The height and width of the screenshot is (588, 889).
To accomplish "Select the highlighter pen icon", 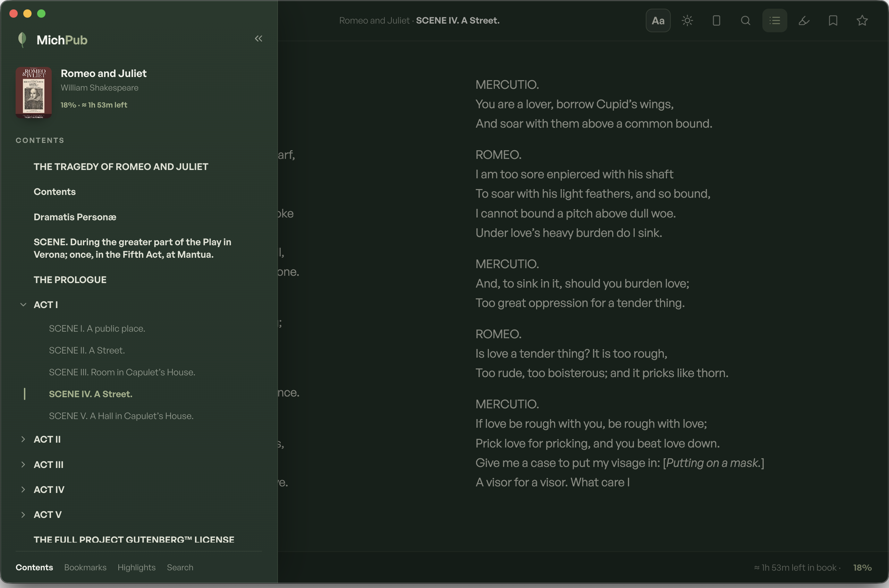I will click(x=804, y=20).
